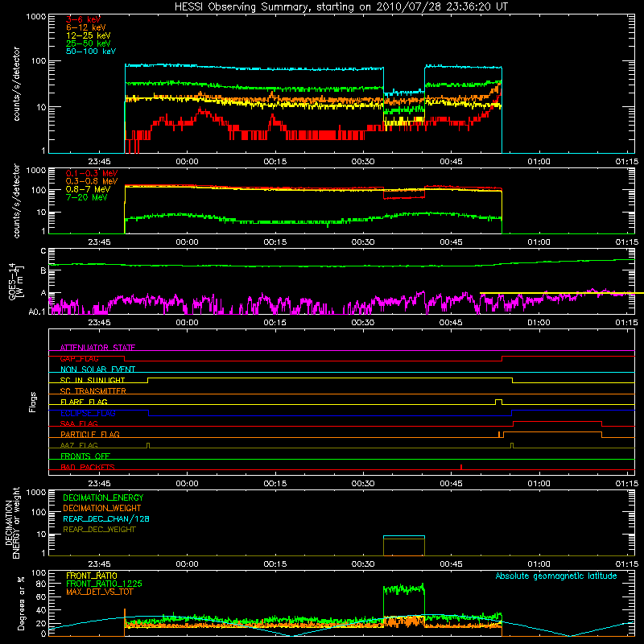Click the REAR_DEC_CHAN/128 legend label
The image size is (644, 644).
(106, 518)
